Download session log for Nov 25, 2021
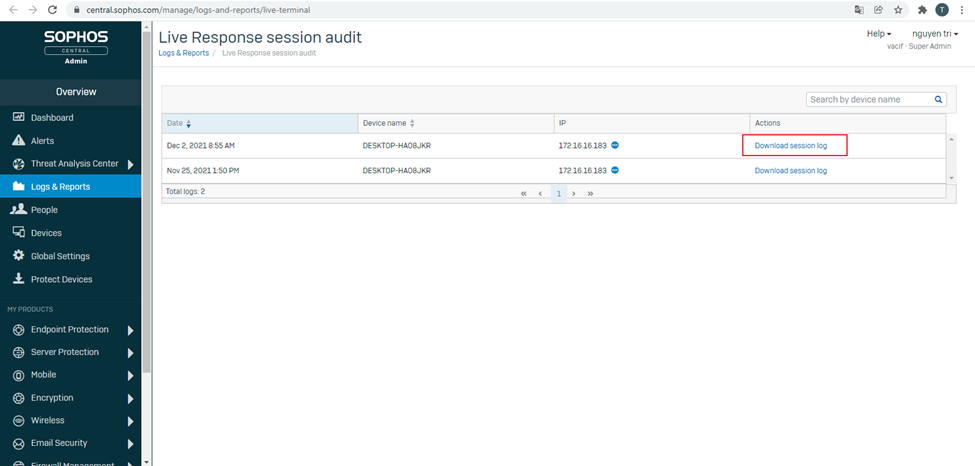The width and height of the screenshot is (975, 466). pyautogui.click(x=790, y=170)
